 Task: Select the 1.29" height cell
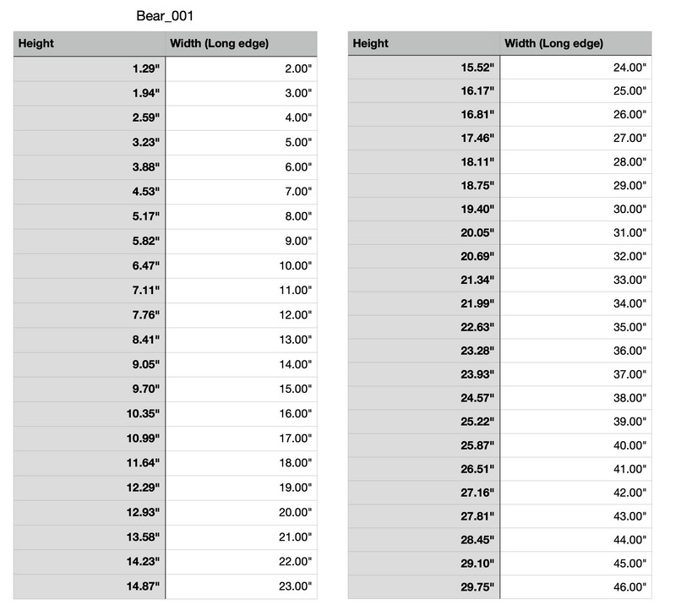[x=90, y=69]
